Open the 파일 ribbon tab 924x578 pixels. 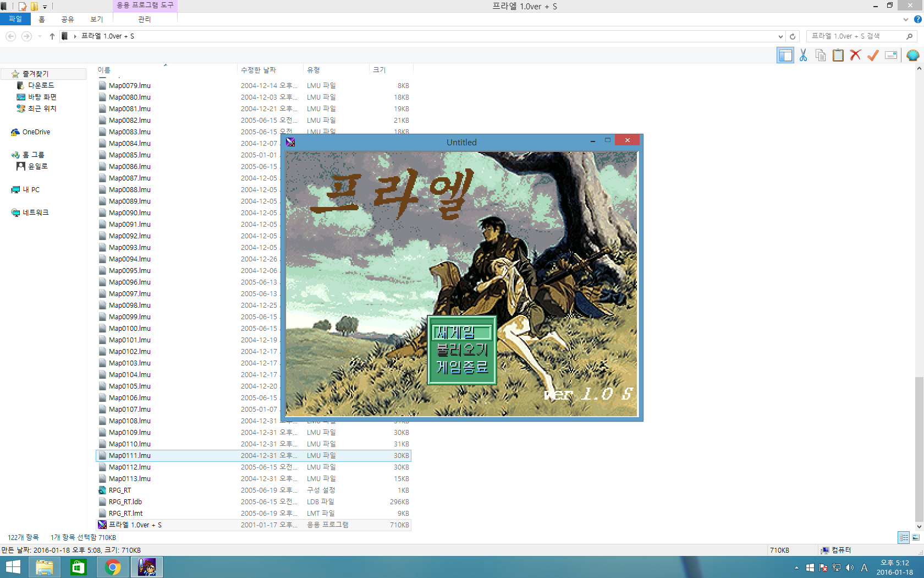pyautogui.click(x=15, y=19)
